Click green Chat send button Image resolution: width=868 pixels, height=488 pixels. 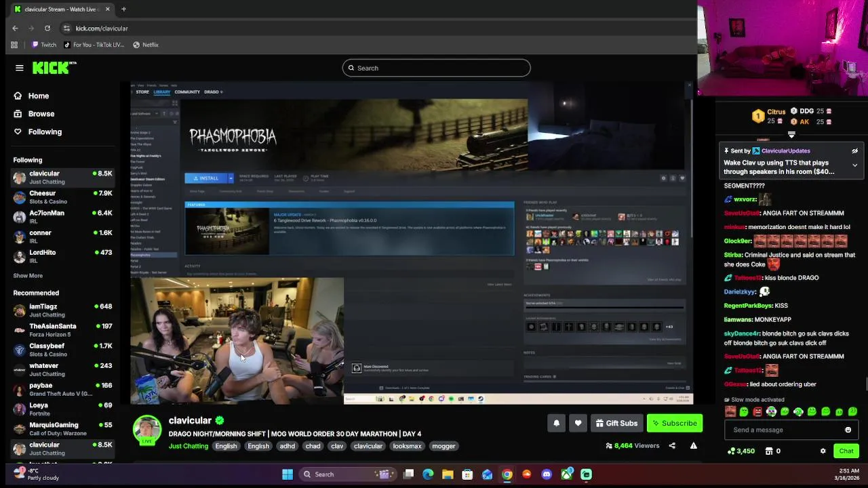(x=846, y=451)
